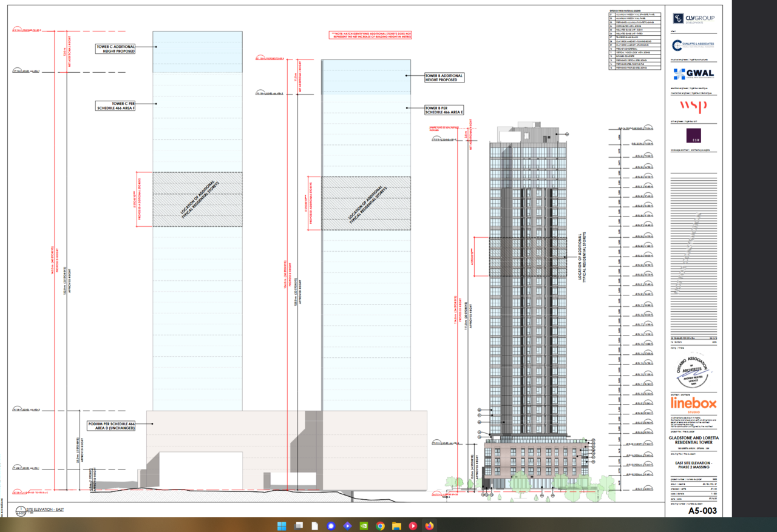Click the A5-003 drawing number
Screen dimensions: 777x532
point(702,511)
